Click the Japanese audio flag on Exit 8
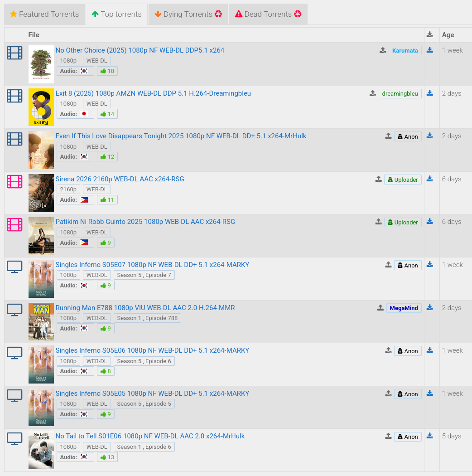 pos(84,114)
